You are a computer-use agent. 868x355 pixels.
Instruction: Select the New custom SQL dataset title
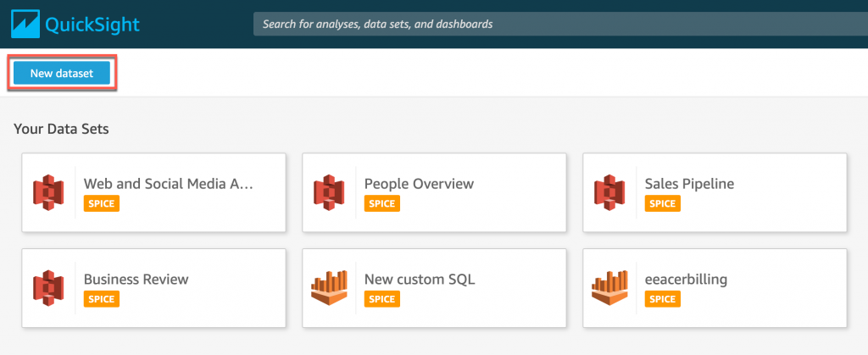[417, 280]
